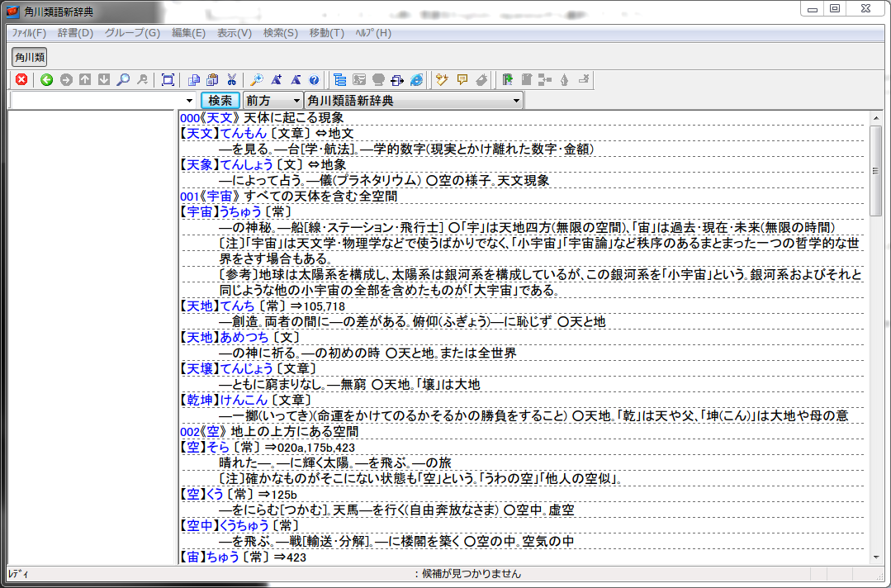891x588 pixels.
Task: Go forward with right arrow icon
Action: [66, 79]
